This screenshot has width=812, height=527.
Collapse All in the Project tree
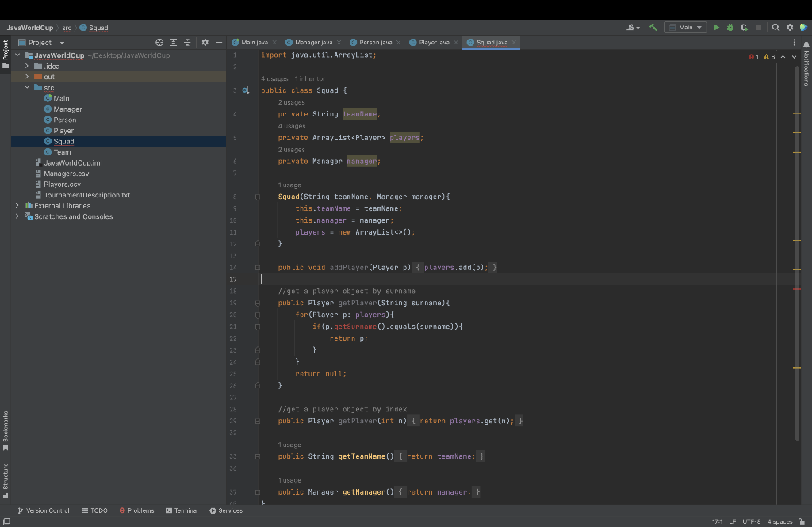click(x=188, y=42)
